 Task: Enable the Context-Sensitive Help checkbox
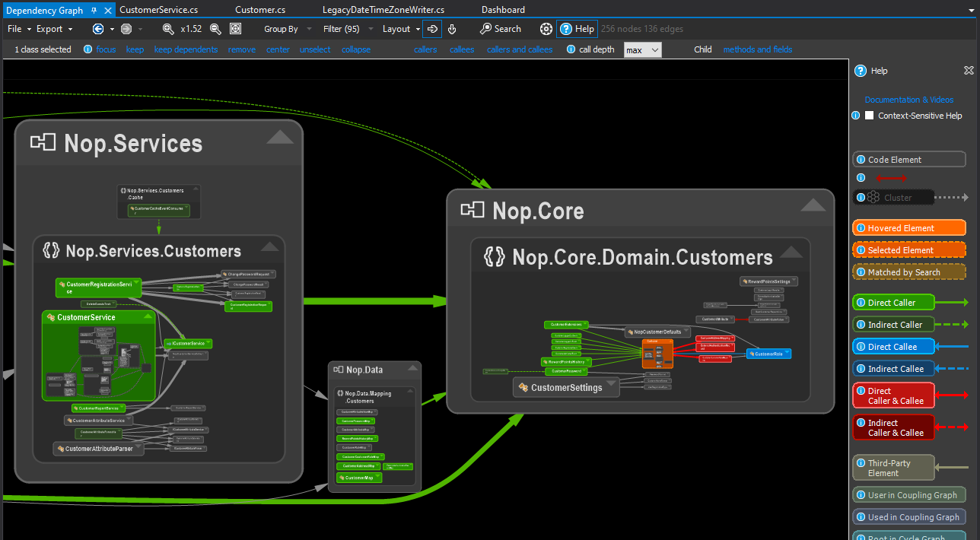coord(870,115)
